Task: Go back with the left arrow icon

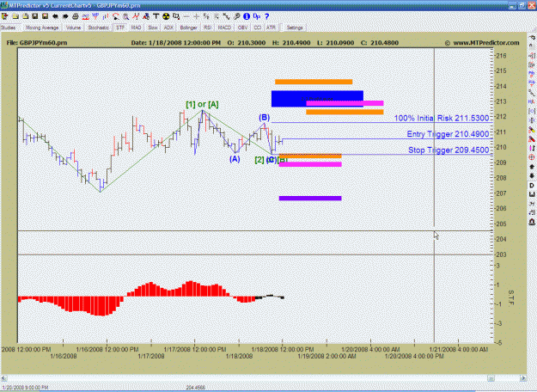Action: point(55,16)
